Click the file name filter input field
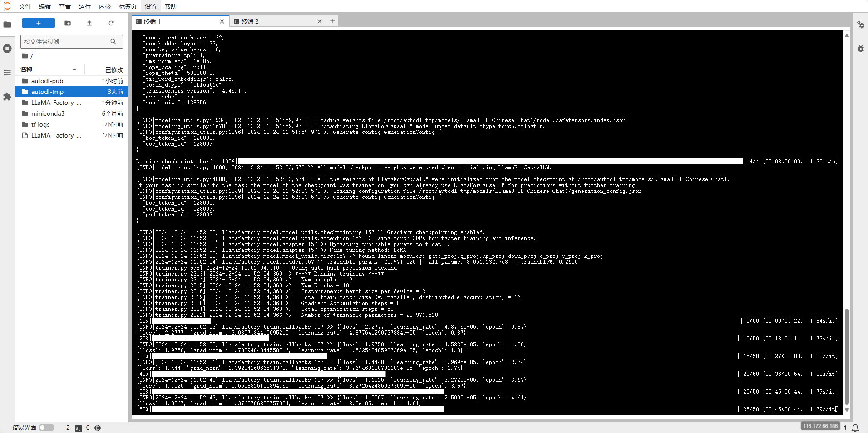868x433 pixels. coord(66,42)
